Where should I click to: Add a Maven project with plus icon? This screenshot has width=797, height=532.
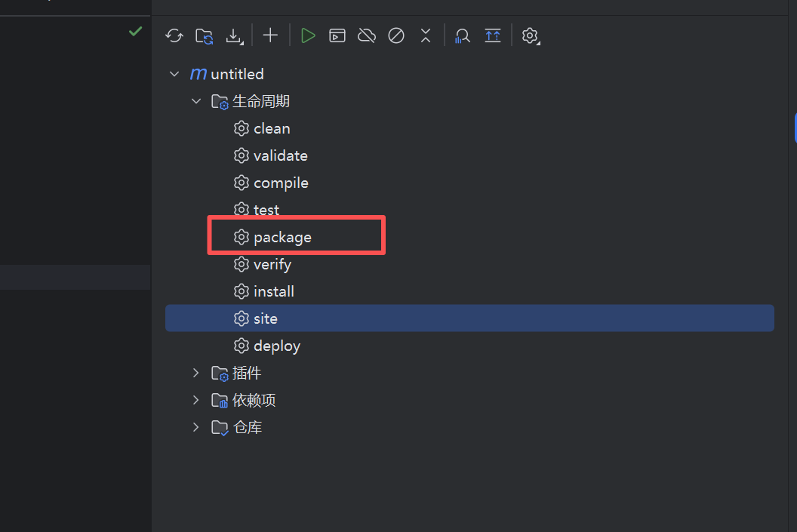point(270,35)
